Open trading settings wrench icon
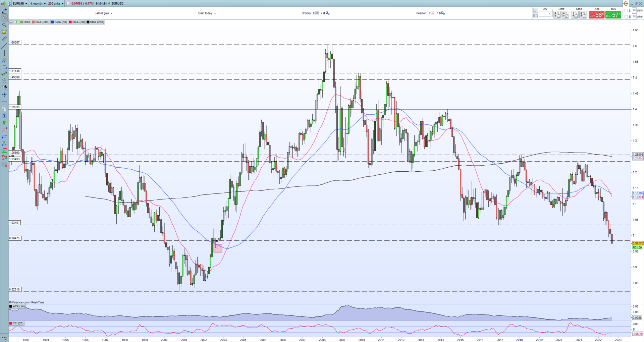644x342 pixels. coord(536,10)
